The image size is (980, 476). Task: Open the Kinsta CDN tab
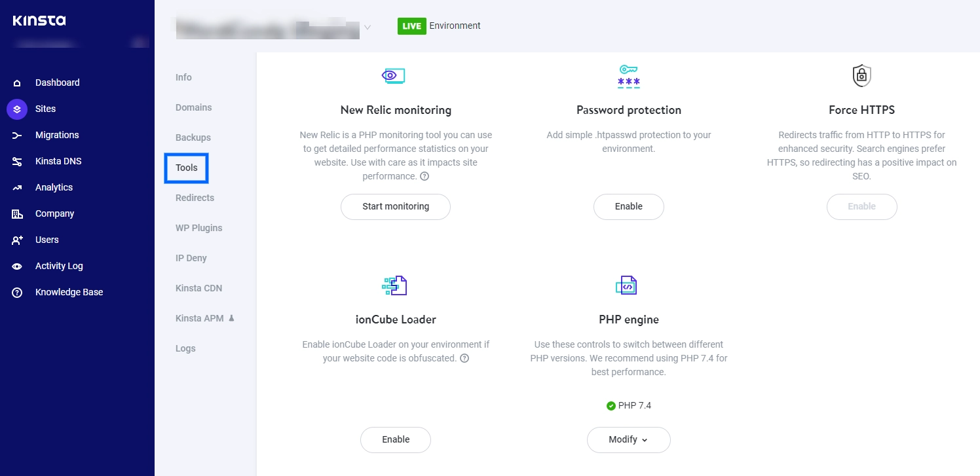(x=198, y=288)
